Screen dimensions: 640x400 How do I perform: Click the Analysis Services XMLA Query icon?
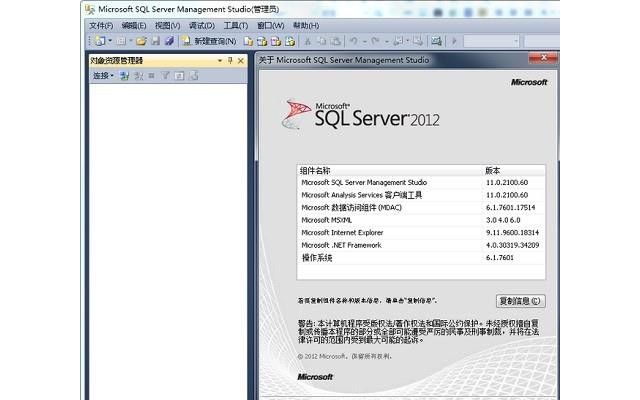[x=289, y=41]
